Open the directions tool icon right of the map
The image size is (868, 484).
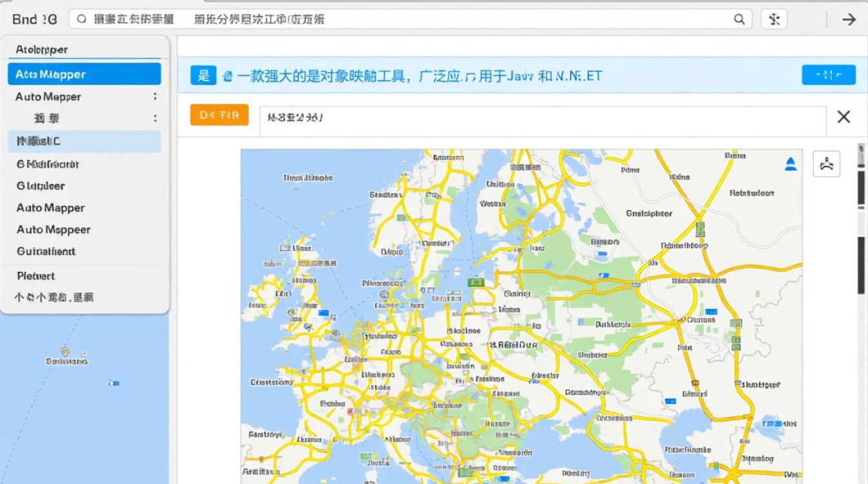tap(827, 164)
